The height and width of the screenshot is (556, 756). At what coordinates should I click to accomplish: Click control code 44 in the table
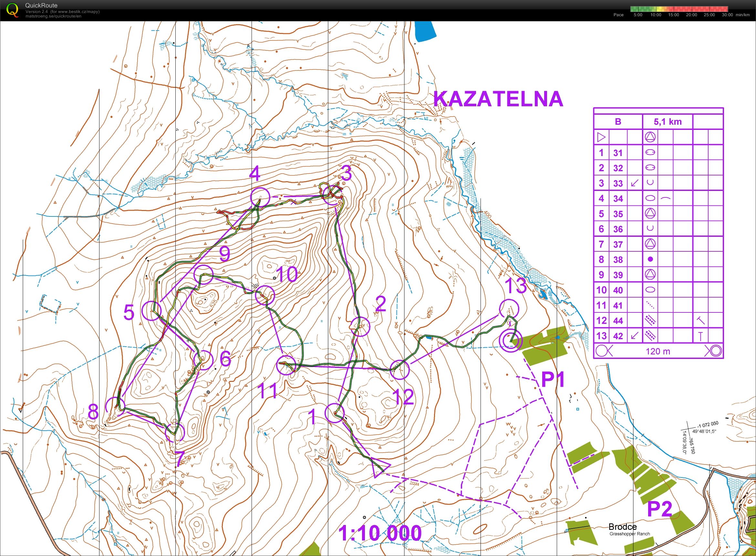tap(618, 320)
